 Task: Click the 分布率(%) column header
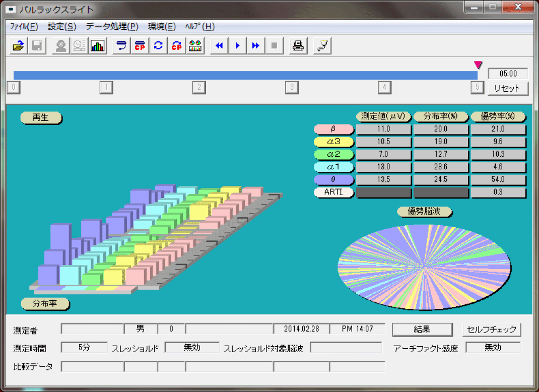pyautogui.click(x=441, y=116)
